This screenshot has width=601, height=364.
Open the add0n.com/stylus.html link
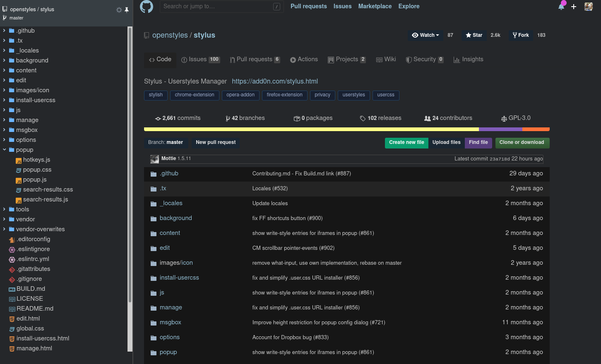coord(275,81)
